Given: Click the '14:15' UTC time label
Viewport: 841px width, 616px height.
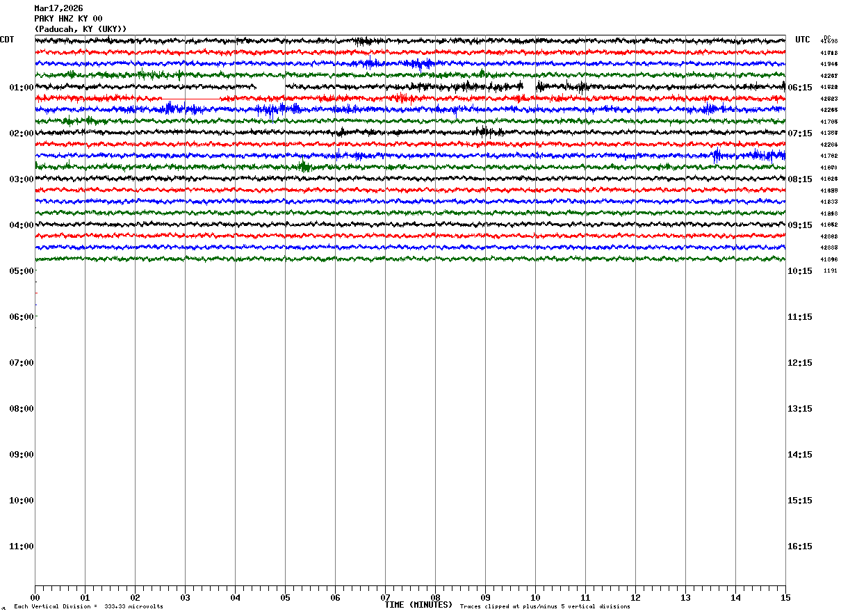Looking at the screenshot, I should click(x=800, y=455).
